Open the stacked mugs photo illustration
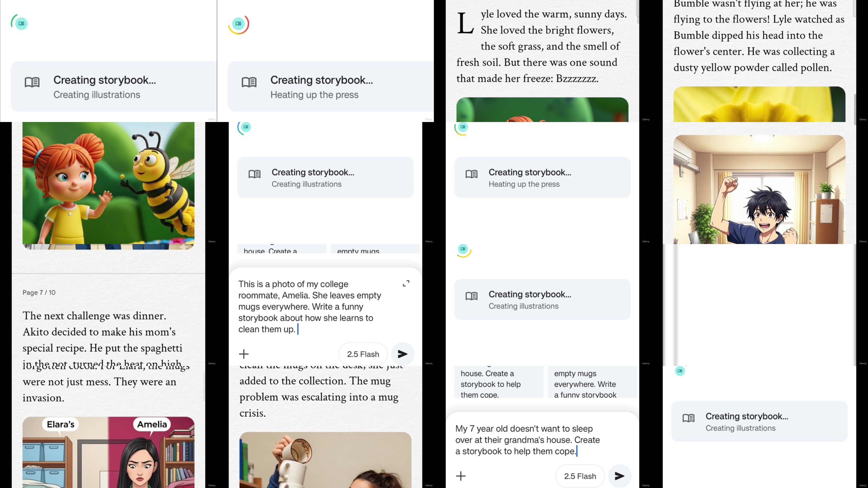Viewport: 868px width, 488px height. (x=325, y=460)
